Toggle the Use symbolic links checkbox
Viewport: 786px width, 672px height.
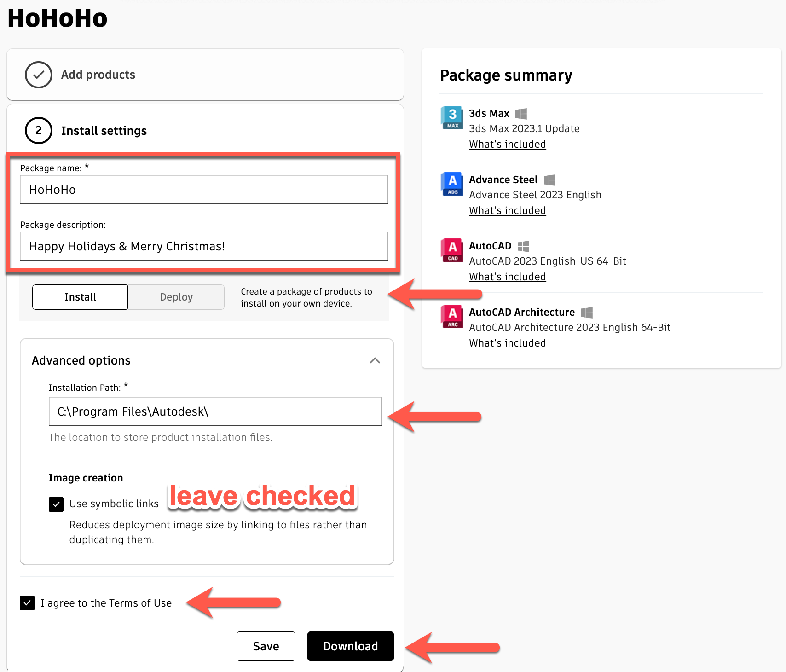(56, 504)
